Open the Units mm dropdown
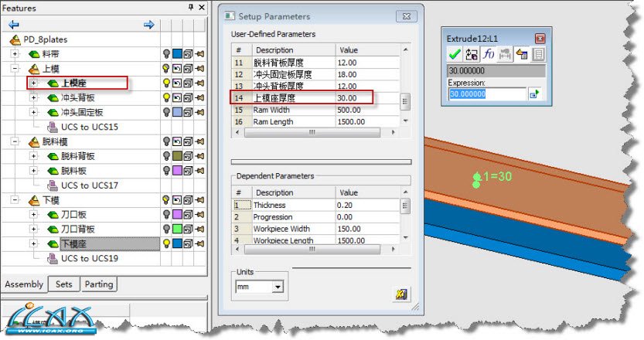The width and height of the screenshot is (644, 340). click(278, 287)
